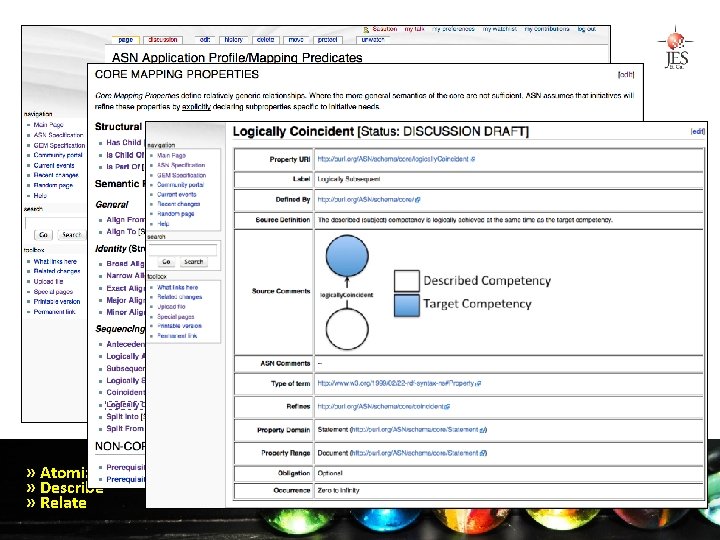Open the Is Part Of property link
Screen dimensions: 720x540
tap(123, 166)
